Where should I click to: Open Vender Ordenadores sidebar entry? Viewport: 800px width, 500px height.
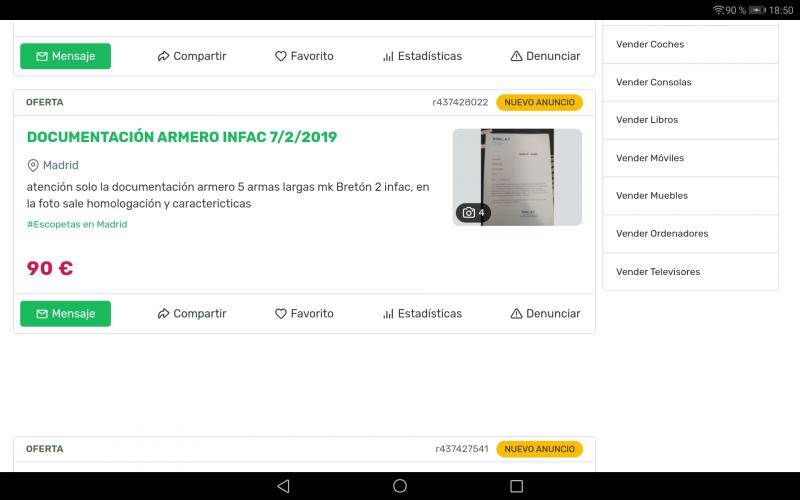[x=662, y=234]
